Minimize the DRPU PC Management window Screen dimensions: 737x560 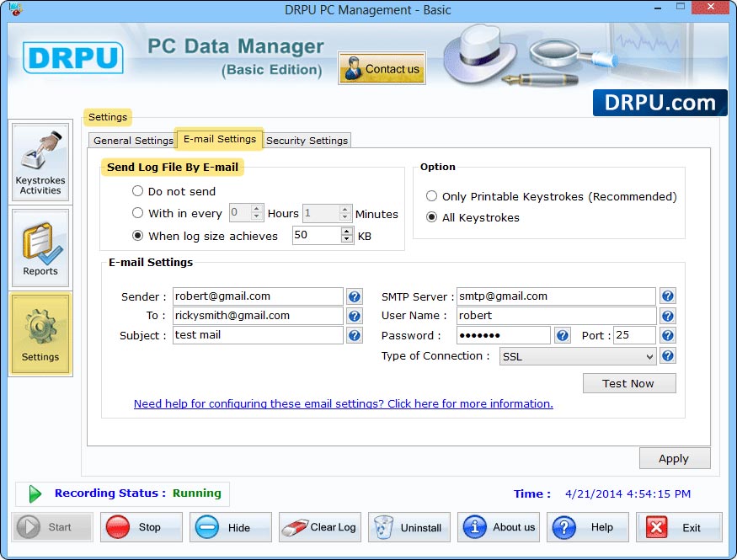658,8
